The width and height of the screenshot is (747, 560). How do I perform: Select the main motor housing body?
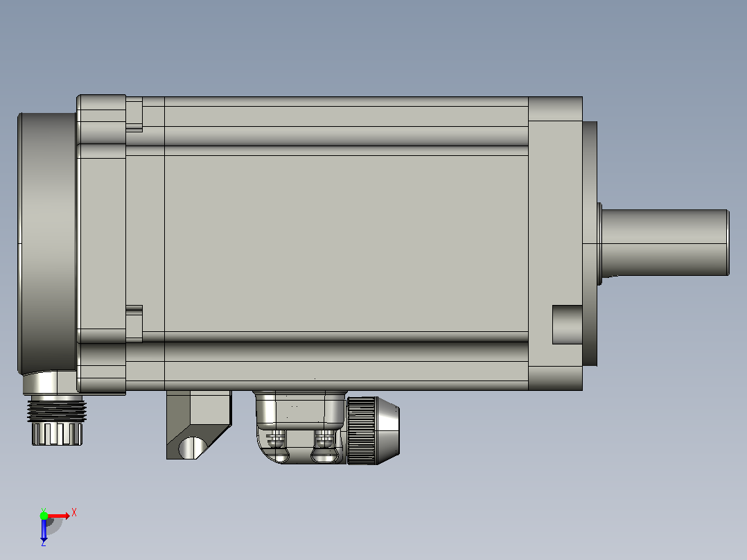(x=346, y=243)
